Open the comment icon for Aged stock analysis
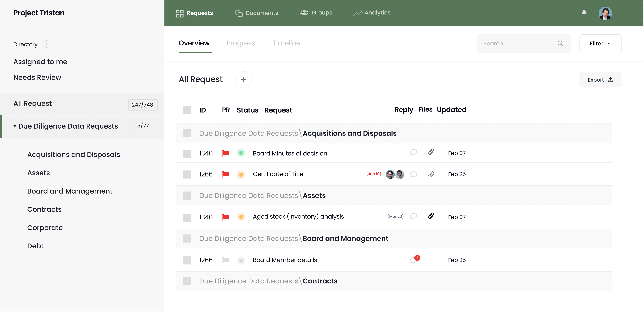 point(413,216)
